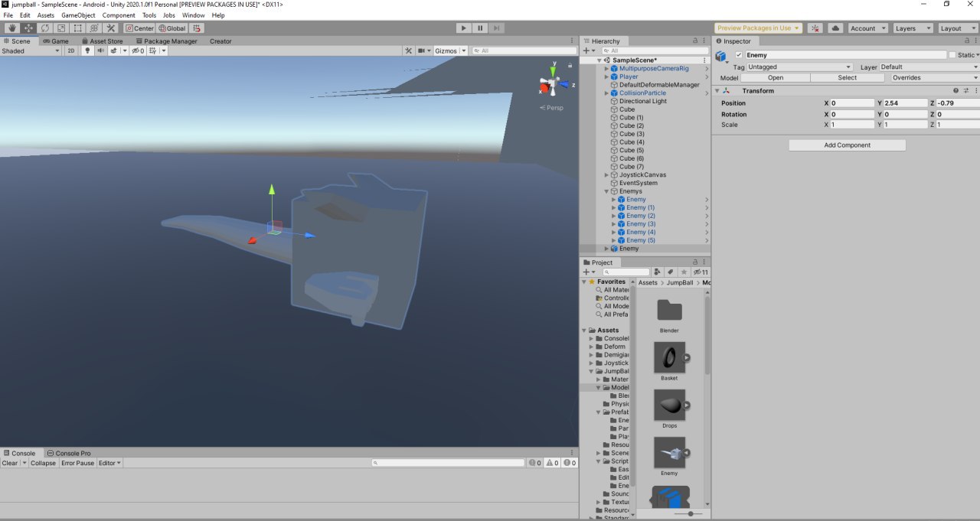Open the Transform component help icon
Image resolution: width=980 pixels, height=521 pixels.
(955, 91)
